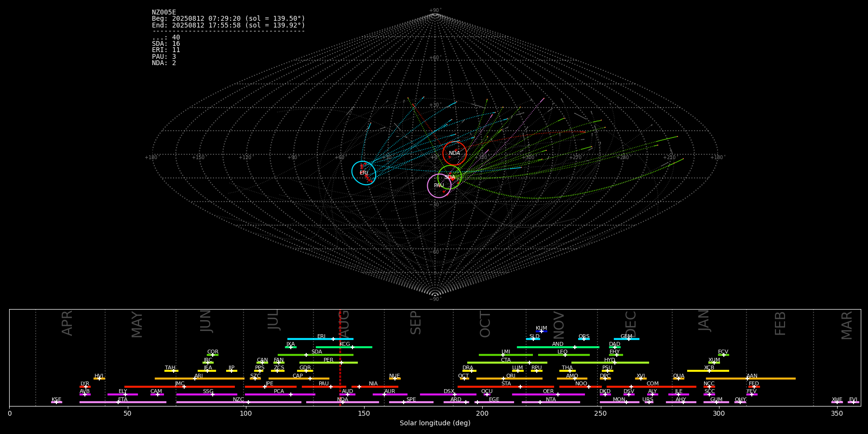The image size is (868, 434).
Task: Click the NTA shower bar label
Action: [x=551, y=400]
